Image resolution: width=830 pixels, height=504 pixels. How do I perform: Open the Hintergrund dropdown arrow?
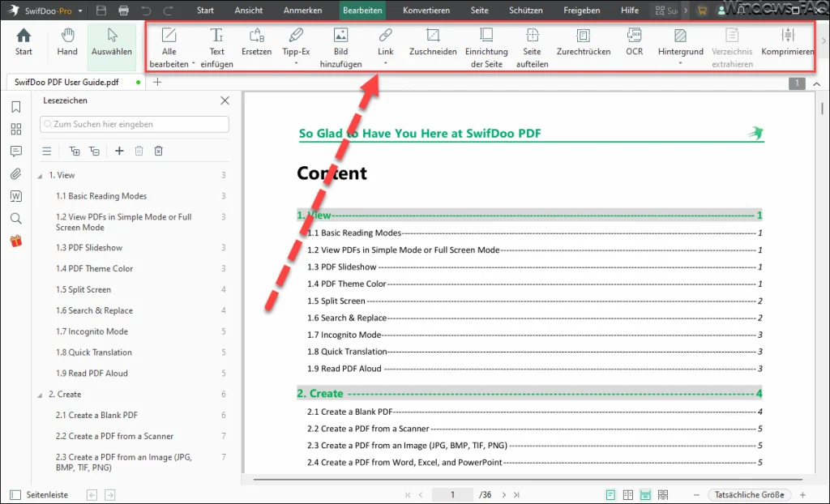point(680,63)
